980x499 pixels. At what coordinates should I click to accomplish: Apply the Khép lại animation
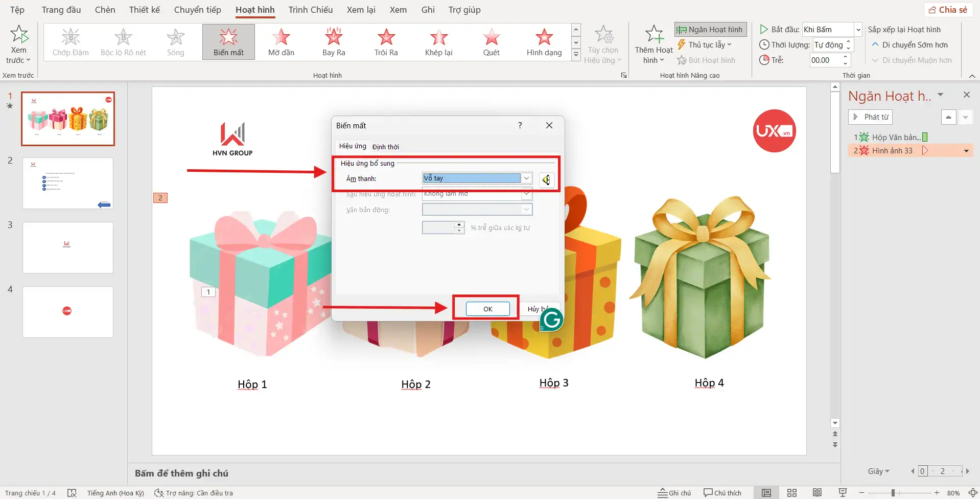tap(438, 41)
